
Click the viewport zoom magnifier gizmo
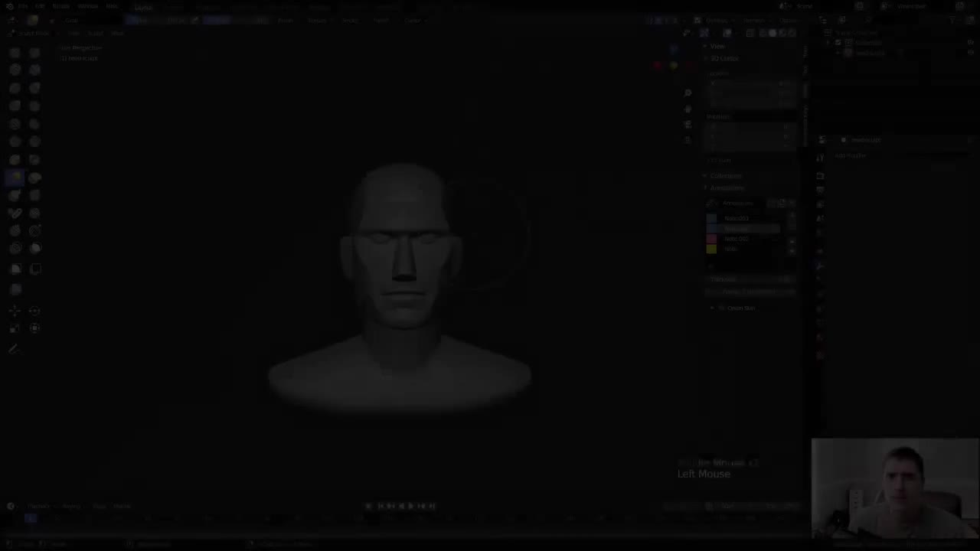pos(688,93)
